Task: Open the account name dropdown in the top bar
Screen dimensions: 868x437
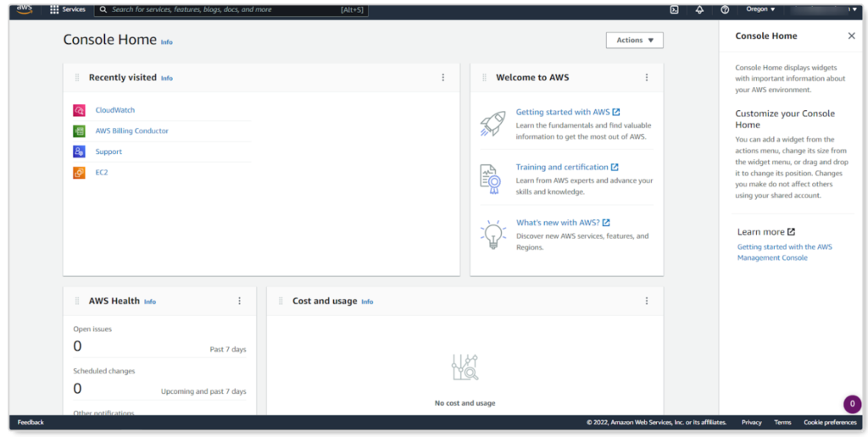Action: (824, 9)
